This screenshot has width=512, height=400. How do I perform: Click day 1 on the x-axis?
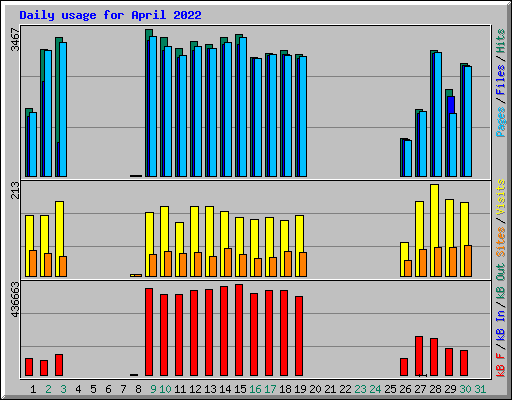pyautogui.click(x=33, y=389)
